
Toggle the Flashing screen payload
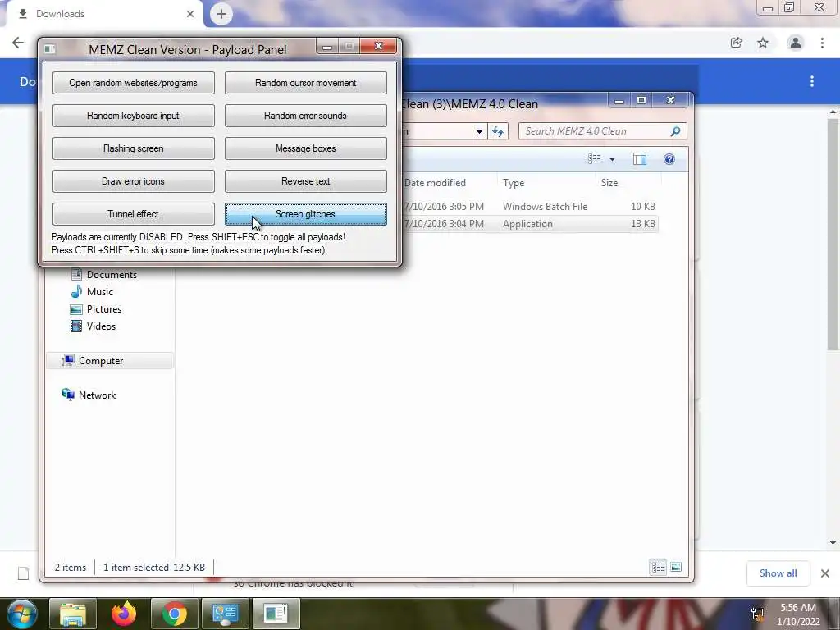coord(134,148)
